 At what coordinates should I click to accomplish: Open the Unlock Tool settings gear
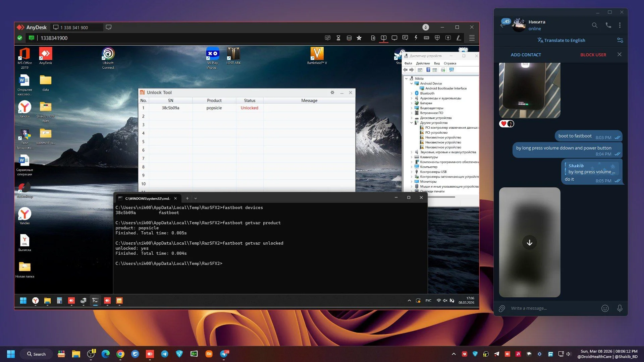point(332,93)
